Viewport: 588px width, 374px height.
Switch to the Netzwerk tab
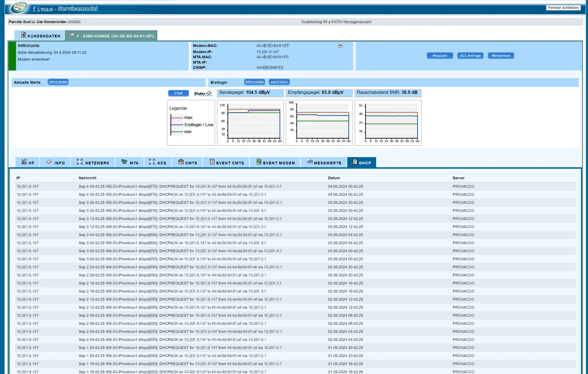pos(97,163)
